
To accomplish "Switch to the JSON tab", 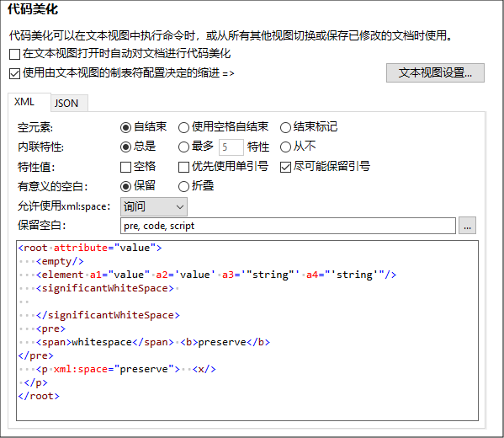I will [66, 104].
